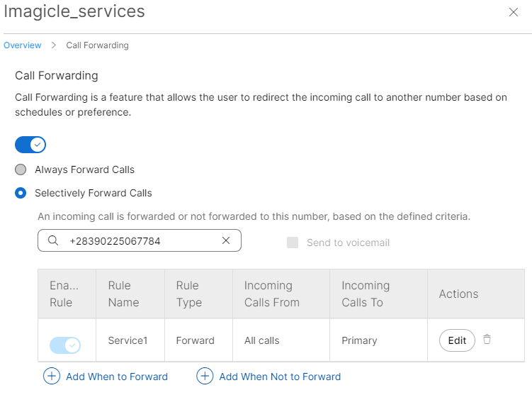Close the Imagicle_services panel
This screenshot has height=417, width=532.
pyautogui.click(x=514, y=12)
